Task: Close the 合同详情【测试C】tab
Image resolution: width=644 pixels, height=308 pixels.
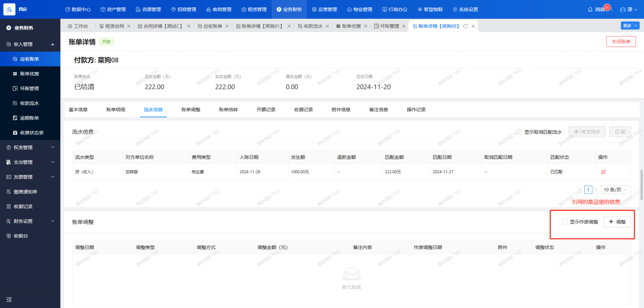Action: pyautogui.click(x=189, y=26)
